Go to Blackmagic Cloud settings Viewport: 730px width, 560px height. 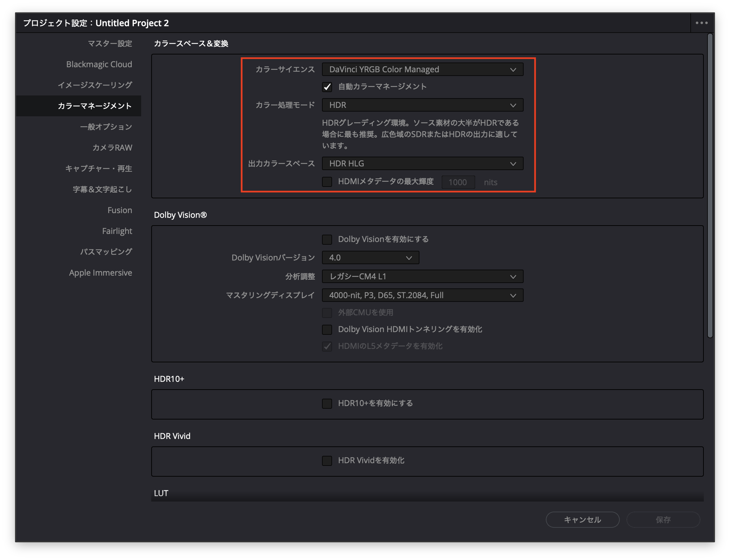click(99, 64)
